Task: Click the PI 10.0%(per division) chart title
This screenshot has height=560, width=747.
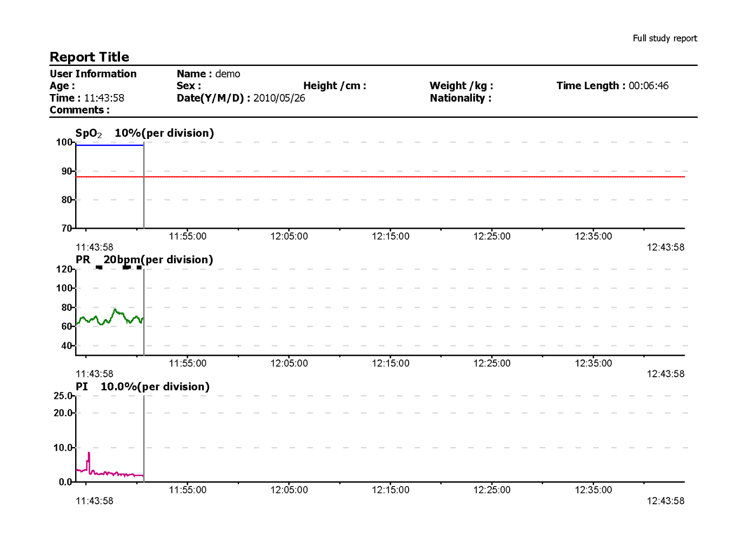Action: point(142,387)
